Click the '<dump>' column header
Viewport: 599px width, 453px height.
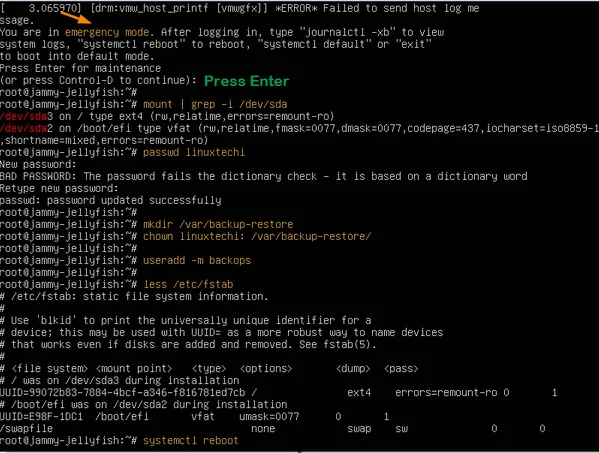click(x=353, y=369)
